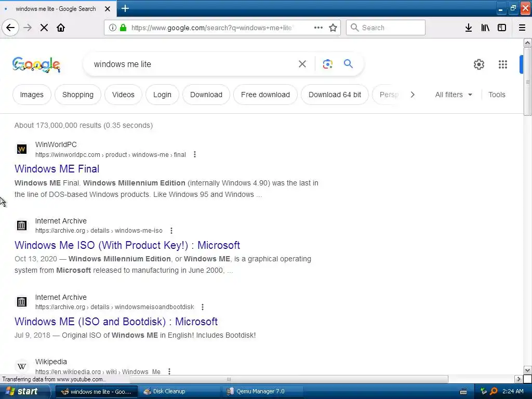Viewport: 532px width, 399px height.
Task: Open the 'Windows ME Final' result
Action: click(57, 169)
